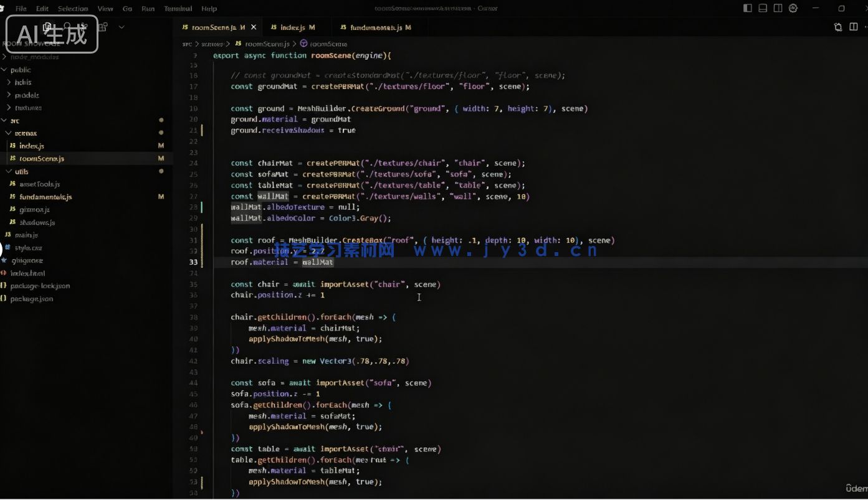Click the braces icon beside package.json
This screenshot has height=500, width=868.
click(x=4, y=299)
